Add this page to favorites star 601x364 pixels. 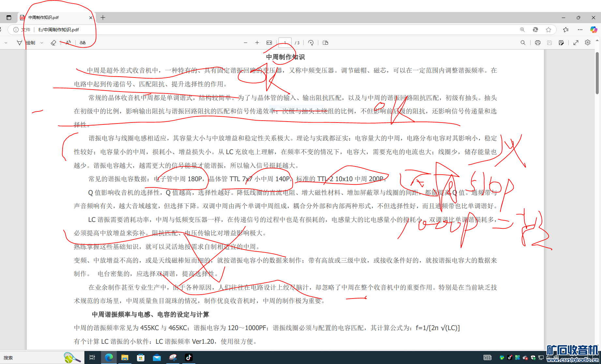tap(548, 30)
